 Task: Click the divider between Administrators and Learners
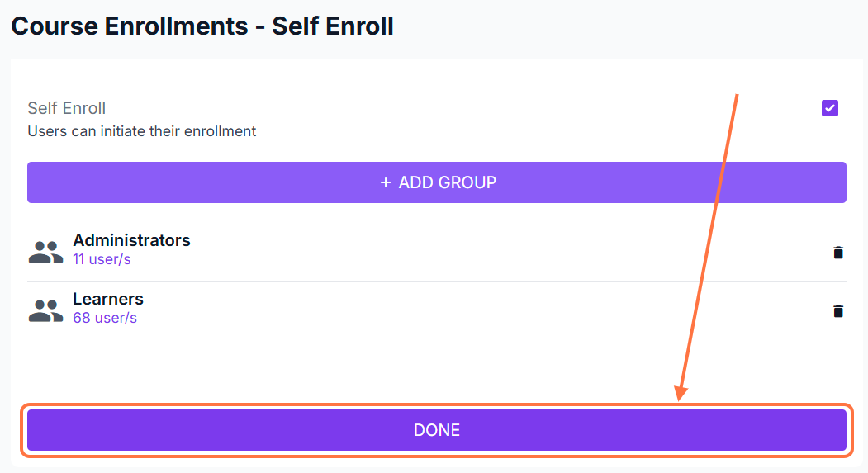pos(437,281)
